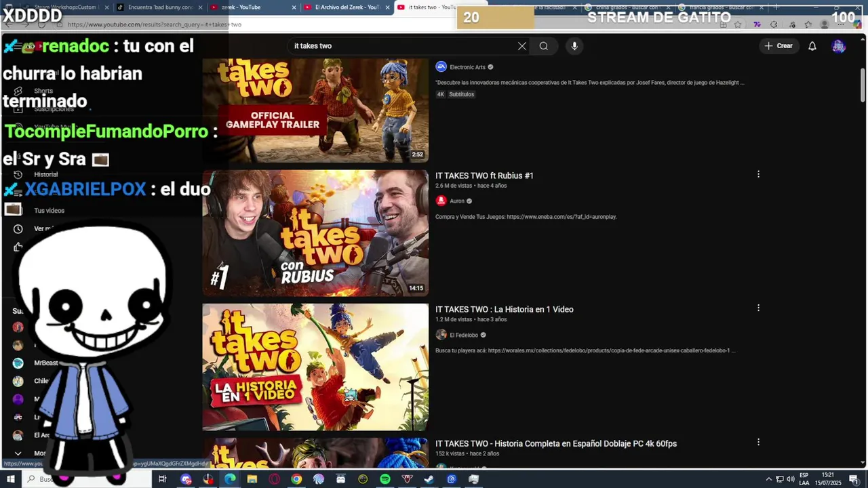
Task: Open File Explorer from the taskbar
Action: [252, 479]
